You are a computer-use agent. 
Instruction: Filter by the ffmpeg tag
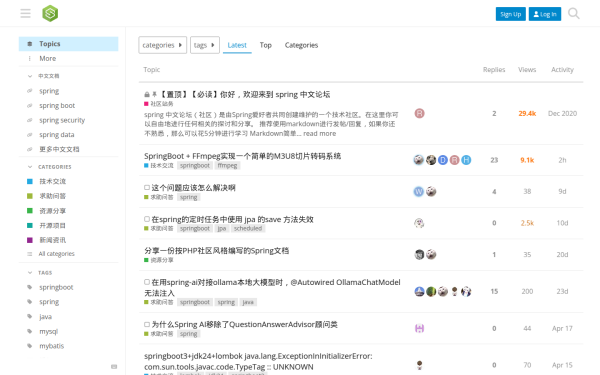click(227, 166)
